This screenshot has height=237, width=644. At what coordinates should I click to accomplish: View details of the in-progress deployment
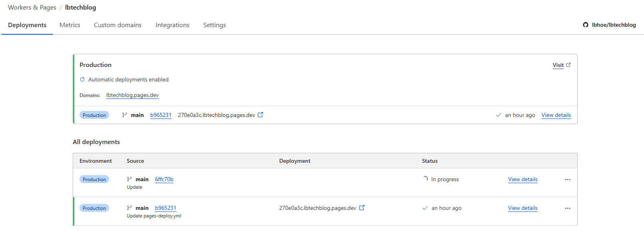pos(523,179)
